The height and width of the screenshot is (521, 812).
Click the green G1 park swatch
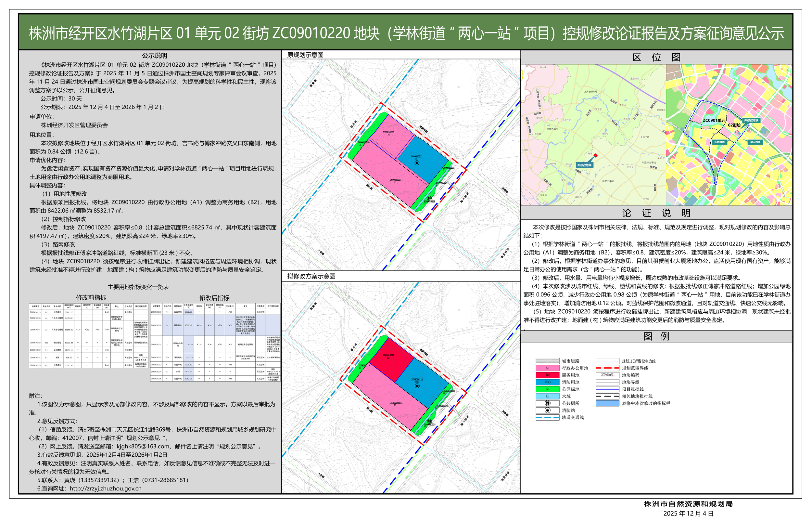click(x=547, y=389)
